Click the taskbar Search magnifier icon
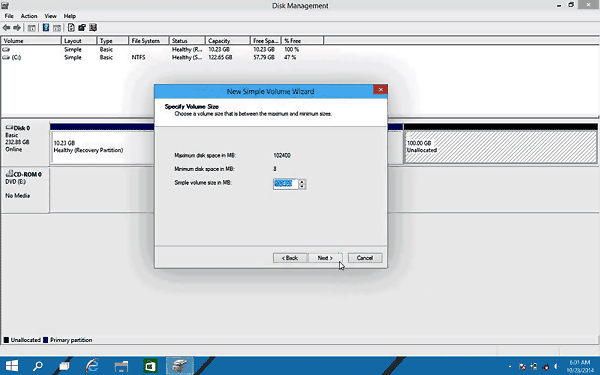Viewport: 600px width, 375px height. [x=38, y=366]
